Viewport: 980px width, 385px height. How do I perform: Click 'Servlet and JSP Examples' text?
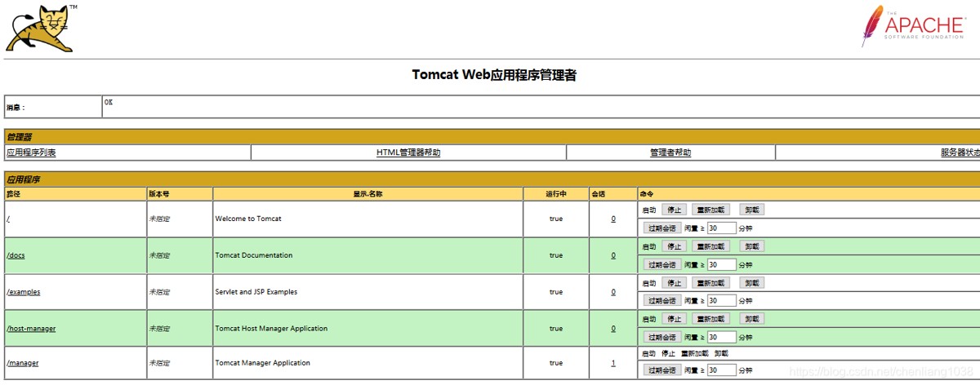click(x=256, y=292)
